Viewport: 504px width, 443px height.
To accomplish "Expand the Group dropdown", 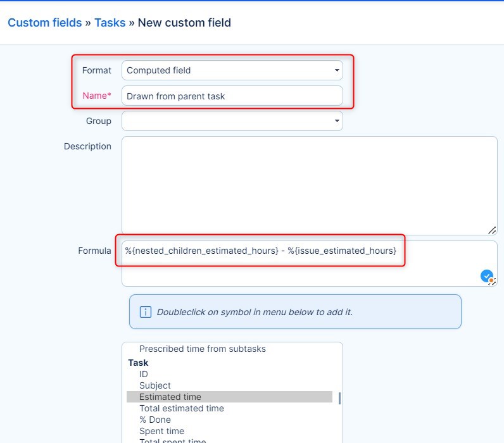I will click(x=232, y=121).
